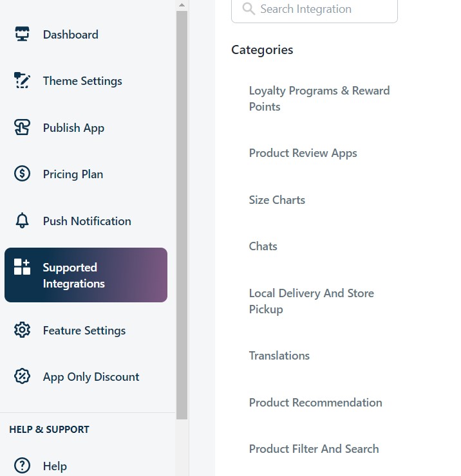461x476 pixels.
Task: Click the Push Notification bell icon
Action: coord(22,221)
